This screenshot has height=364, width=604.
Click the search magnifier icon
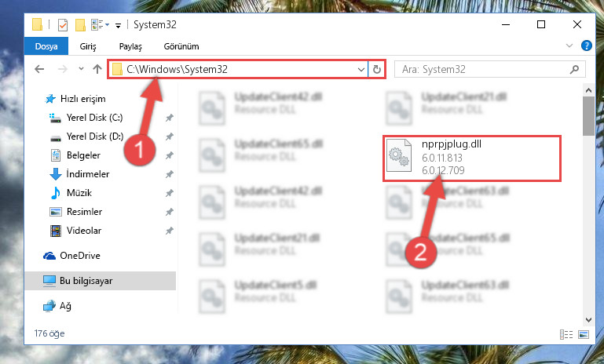tap(574, 69)
